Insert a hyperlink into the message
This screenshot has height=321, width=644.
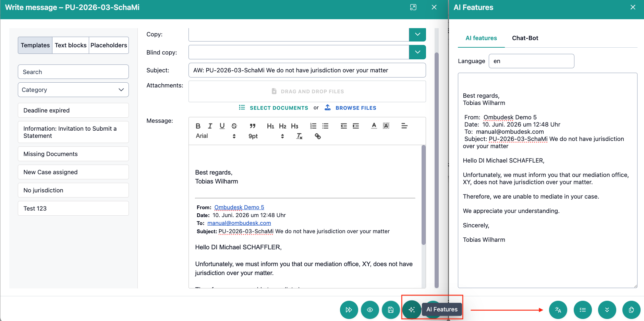coord(318,136)
